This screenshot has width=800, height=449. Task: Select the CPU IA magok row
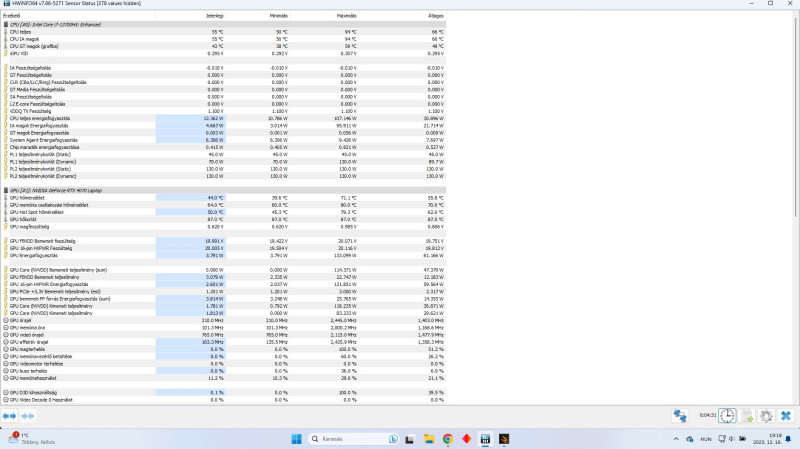[x=223, y=39]
